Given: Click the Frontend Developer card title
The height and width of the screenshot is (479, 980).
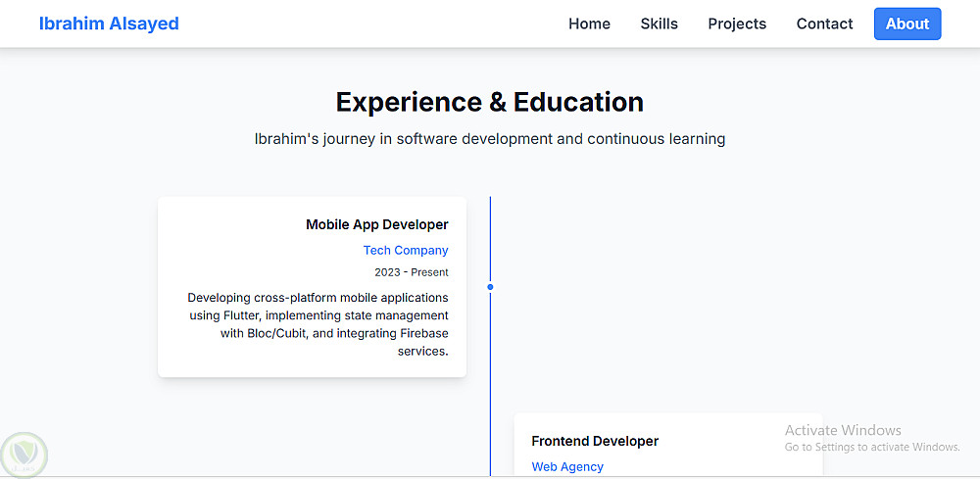Looking at the screenshot, I should [x=595, y=442].
